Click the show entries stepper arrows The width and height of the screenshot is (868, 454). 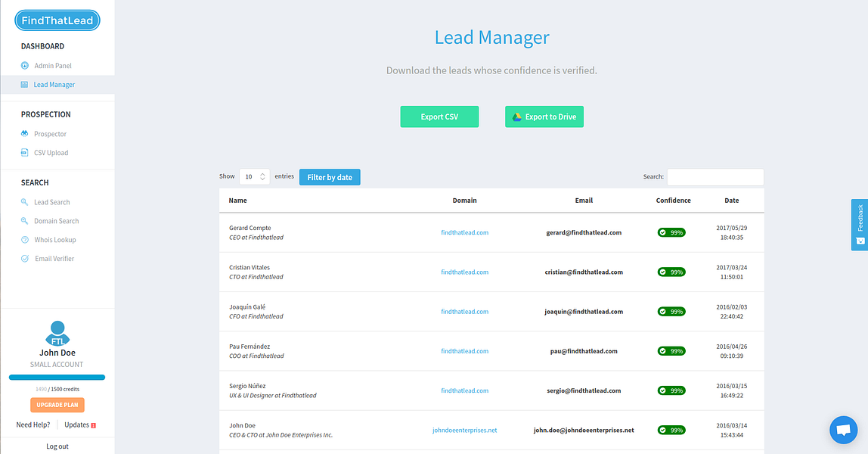tap(262, 176)
